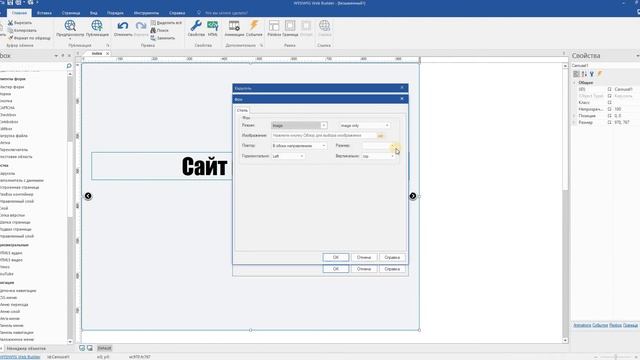The height and width of the screenshot is (360, 640).
Task: Click the layout icon left of Граница
Action: (x=274, y=26)
